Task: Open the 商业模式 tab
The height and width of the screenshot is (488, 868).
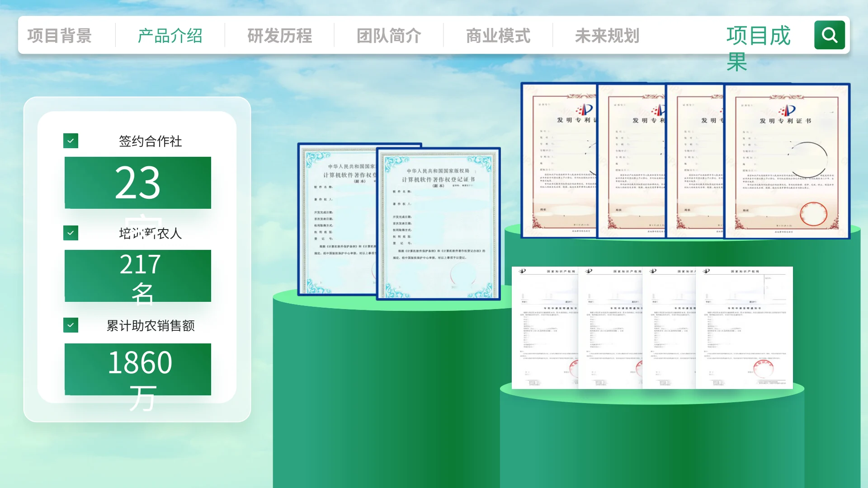Action: click(x=498, y=36)
